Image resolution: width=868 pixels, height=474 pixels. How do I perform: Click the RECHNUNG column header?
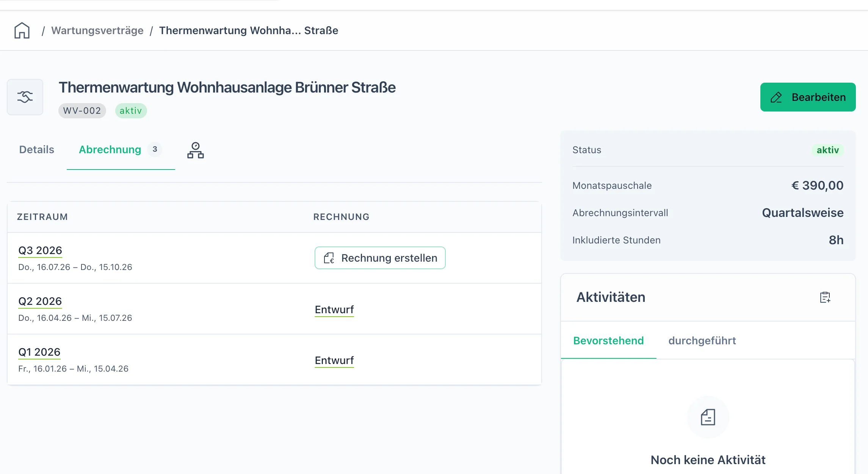(342, 217)
